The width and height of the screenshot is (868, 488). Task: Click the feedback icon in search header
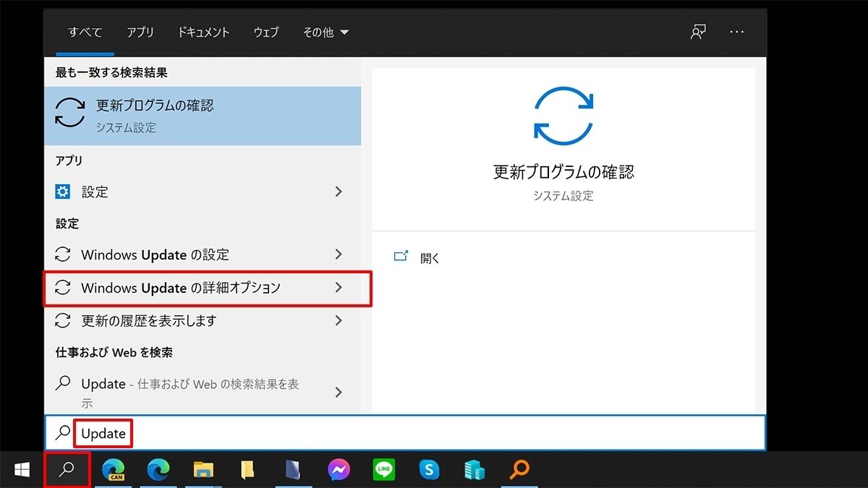point(698,33)
